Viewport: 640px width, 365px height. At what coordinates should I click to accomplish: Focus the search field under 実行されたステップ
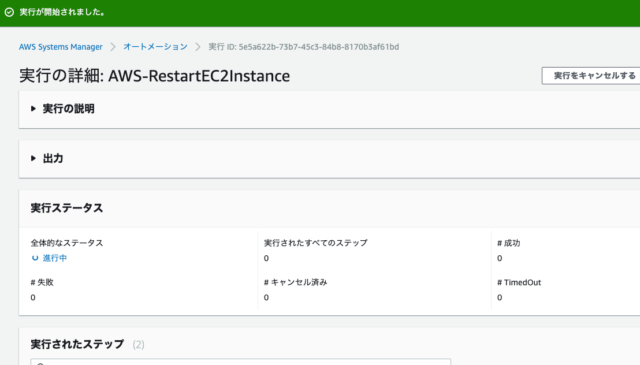point(241,362)
